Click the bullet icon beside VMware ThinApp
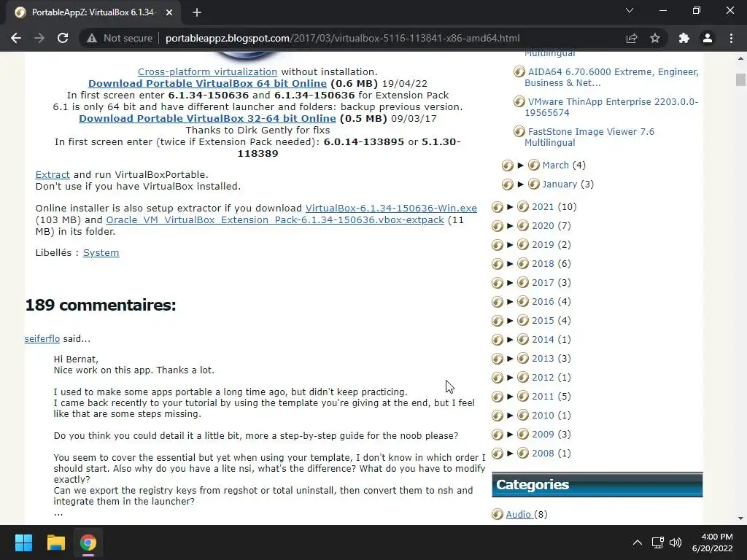Image resolution: width=747 pixels, height=560 pixels. pyautogui.click(x=519, y=101)
